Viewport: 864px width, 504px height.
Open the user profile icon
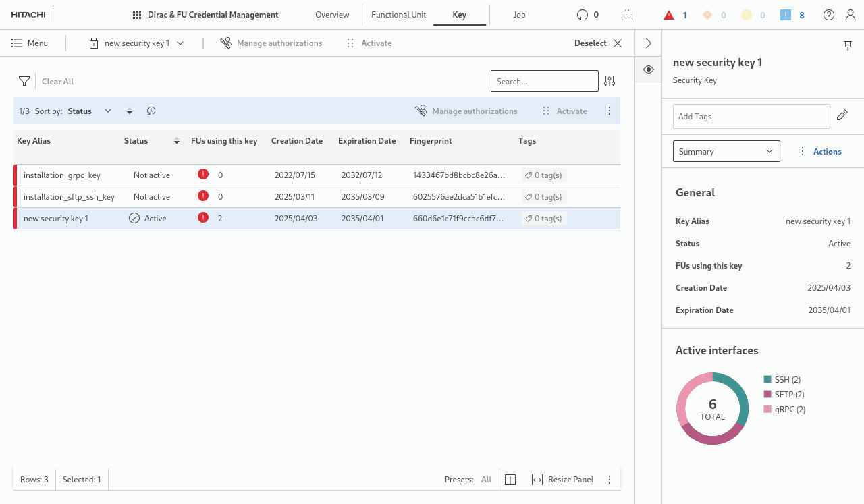(850, 15)
